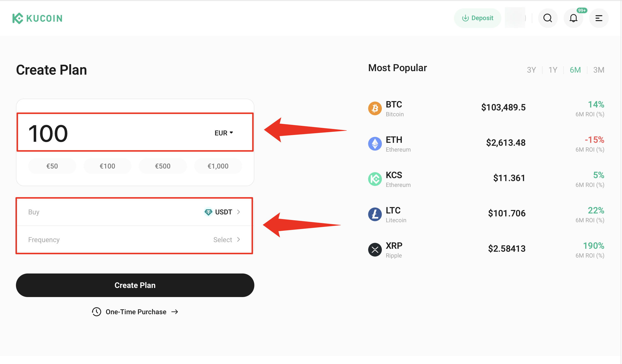Open the EUR currency dropdown
This screenshot has height=364, width=622.
(224, 133)
